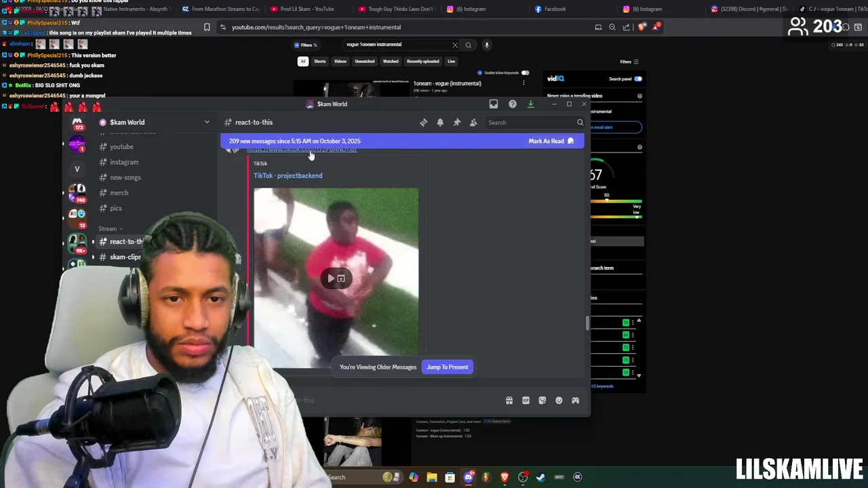Open Discord from Windows taskbar
Viewport: 868px width, 488px height.
pos(468,477)
